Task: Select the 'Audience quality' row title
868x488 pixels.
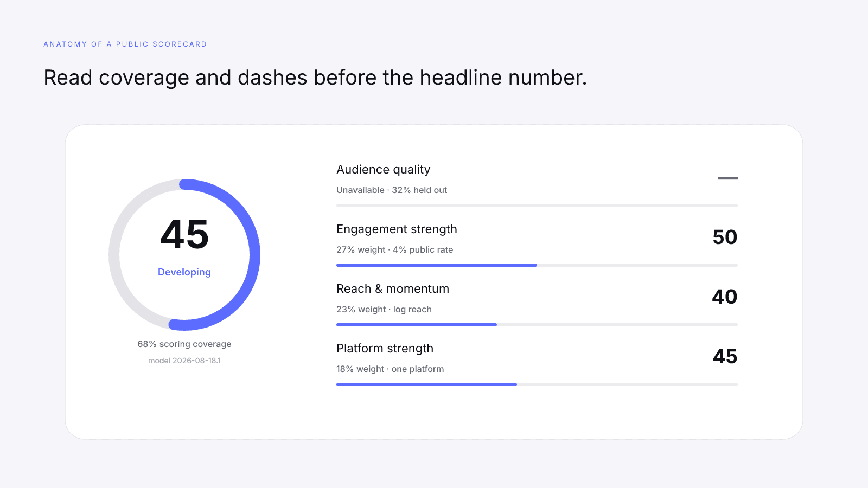Action: [384, 170]
